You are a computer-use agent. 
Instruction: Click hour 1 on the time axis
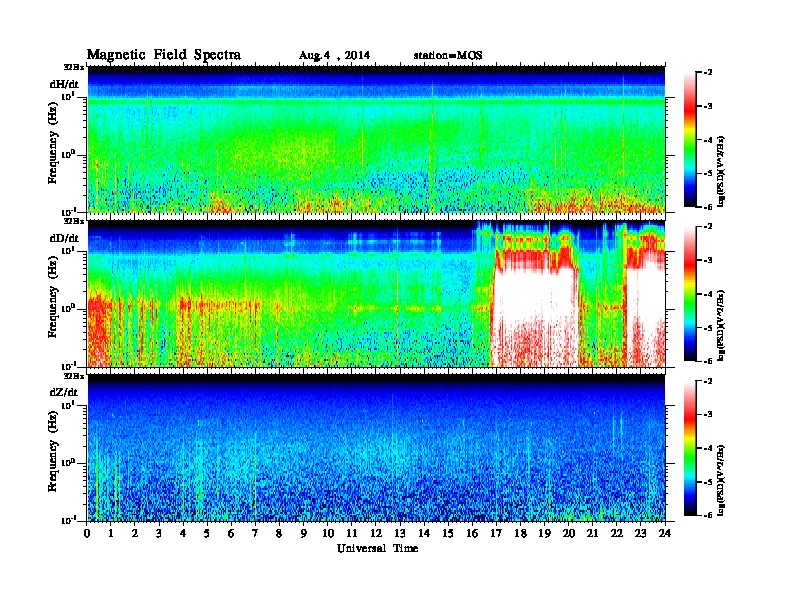tap(111, 534)
